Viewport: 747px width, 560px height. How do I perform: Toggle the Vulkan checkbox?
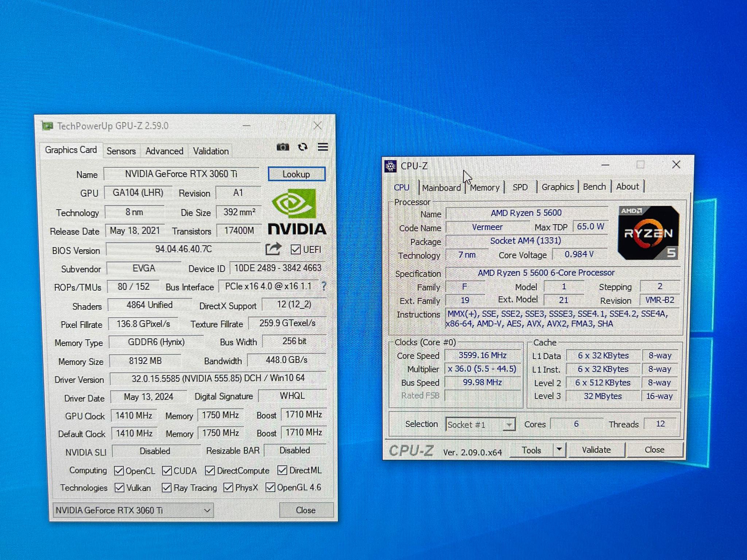point(119,488)
